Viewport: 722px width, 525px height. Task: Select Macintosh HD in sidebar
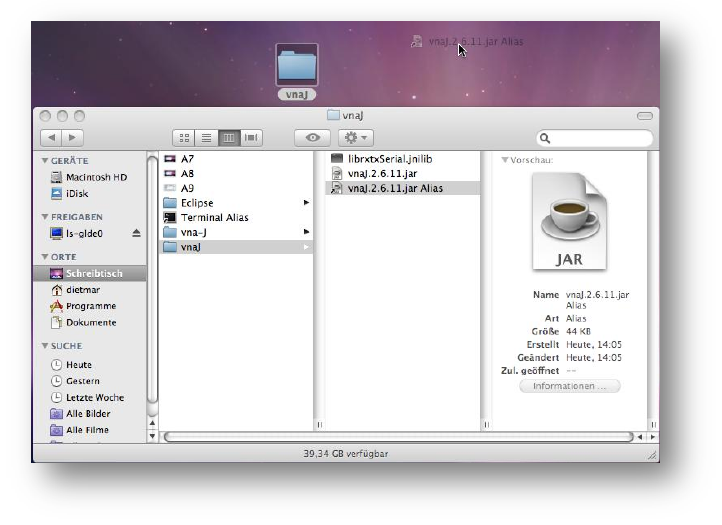coord(89,177)
